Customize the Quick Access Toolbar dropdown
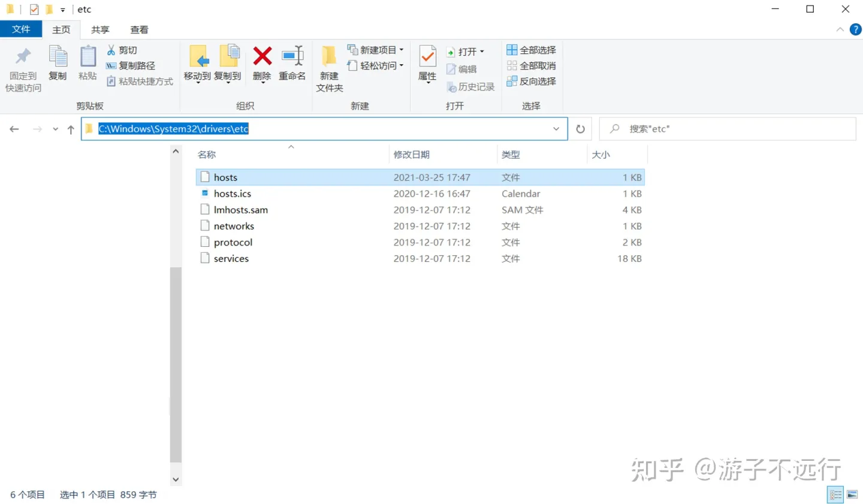 pos(63,10)
